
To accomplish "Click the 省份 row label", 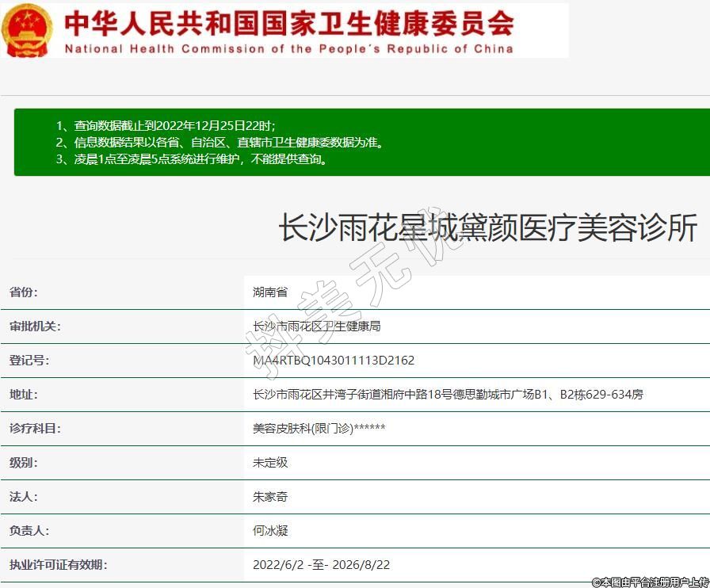I will tap(24, 292).
